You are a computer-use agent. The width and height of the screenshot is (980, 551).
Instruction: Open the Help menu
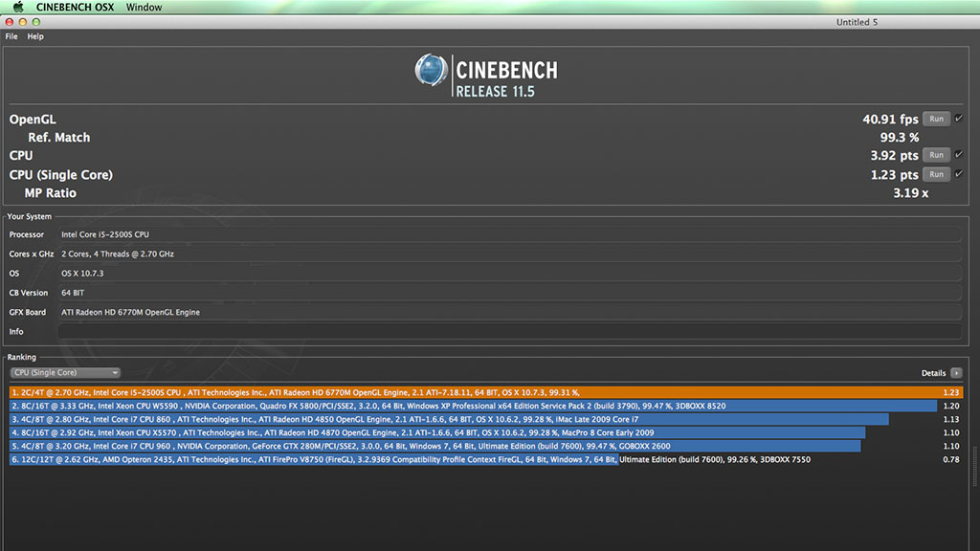coord(35,36)
